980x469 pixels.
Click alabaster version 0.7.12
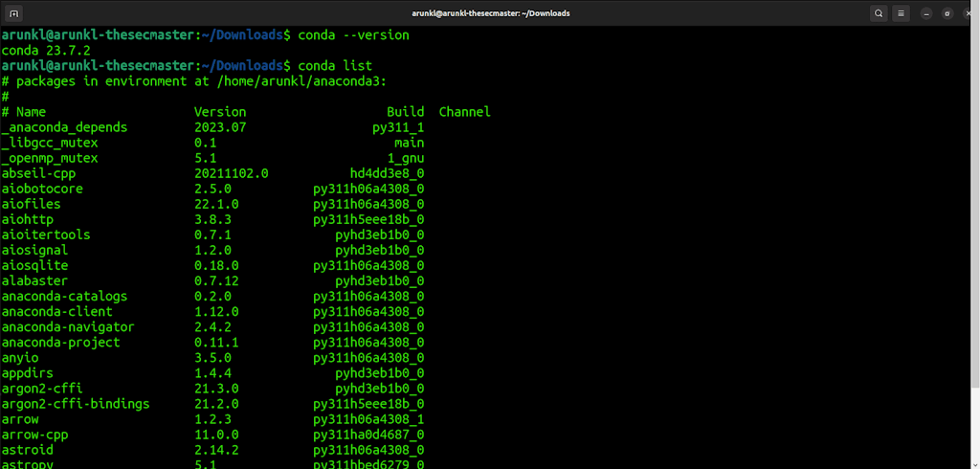pos(216,280)
